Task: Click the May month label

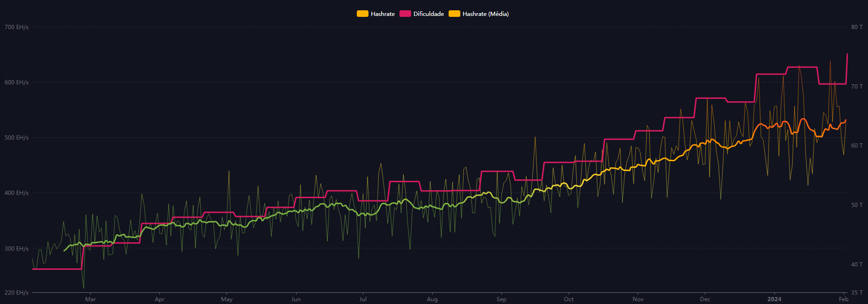Action: pyautogui.click(x=227, y=299)
